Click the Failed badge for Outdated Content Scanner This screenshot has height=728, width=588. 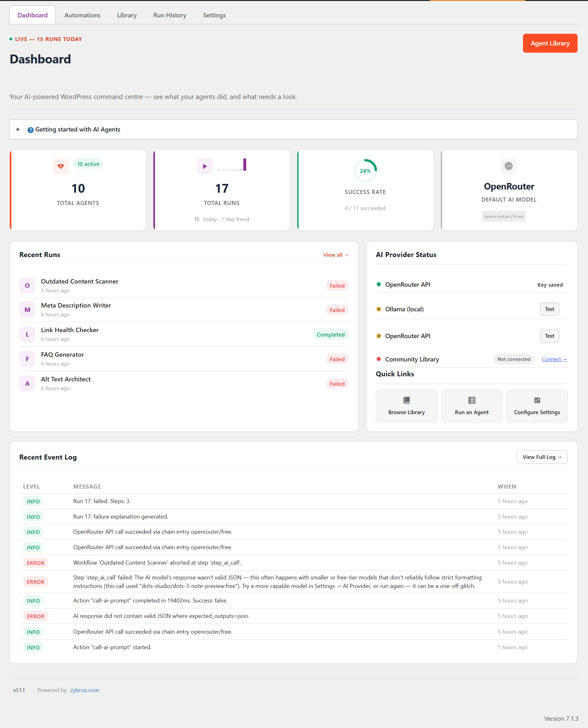337,286
